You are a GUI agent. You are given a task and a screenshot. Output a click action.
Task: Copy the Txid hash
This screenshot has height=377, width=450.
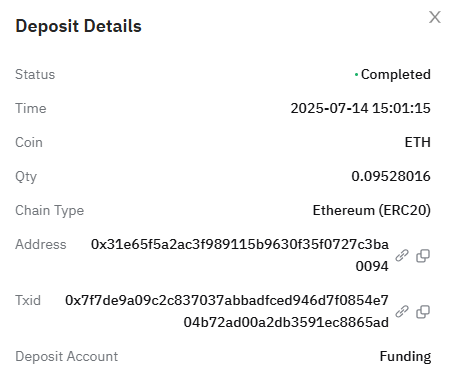point(423,312)
